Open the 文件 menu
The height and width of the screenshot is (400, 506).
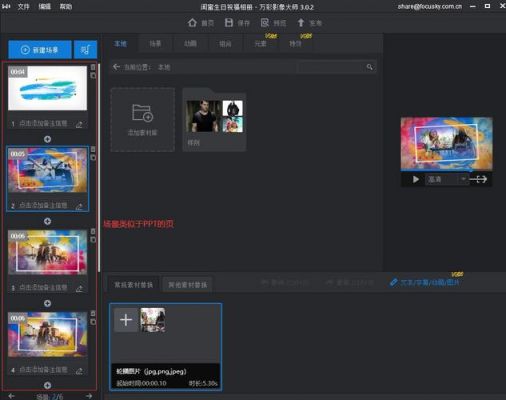coord(23,6)
